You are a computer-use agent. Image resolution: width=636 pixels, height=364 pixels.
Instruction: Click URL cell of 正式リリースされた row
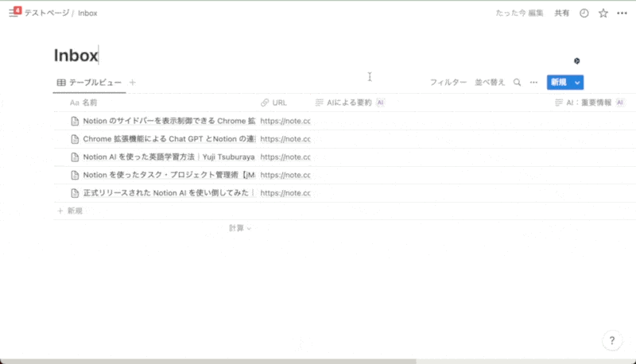point(285,193)
